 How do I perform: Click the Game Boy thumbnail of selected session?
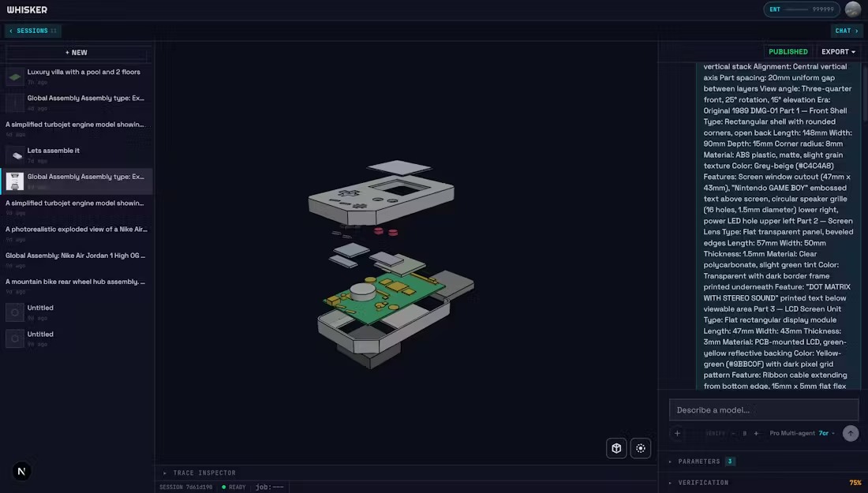coord(15,181)
